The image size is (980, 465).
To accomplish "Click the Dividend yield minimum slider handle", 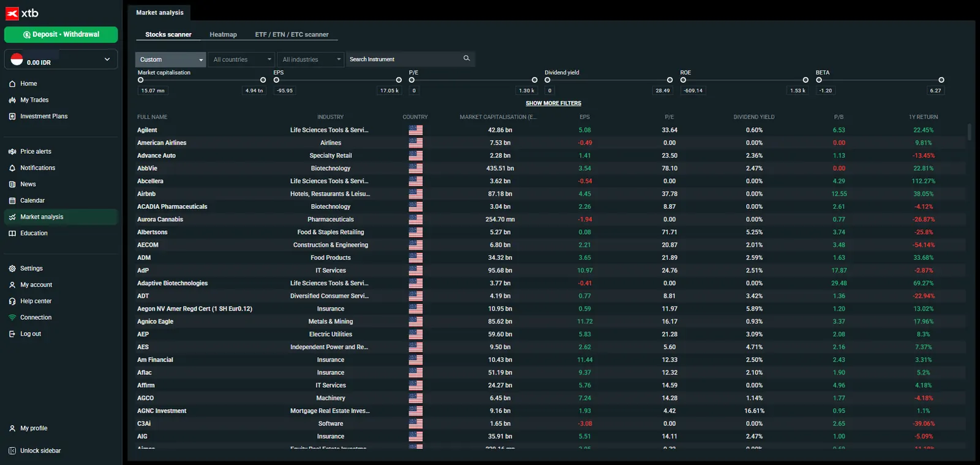I will pyautogui.click(x=548, y=80).
